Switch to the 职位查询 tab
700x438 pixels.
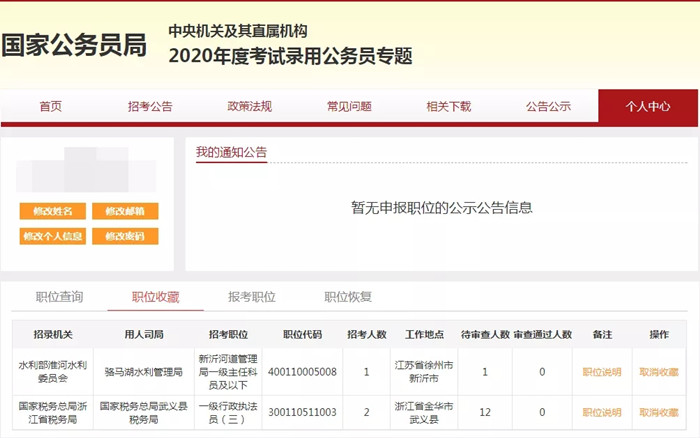pos(59,297)
